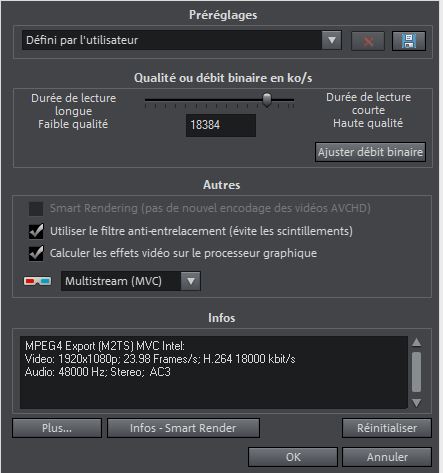Click the red X delete preset icon
The width and height of the screenshot is (443, 473).
368,41
